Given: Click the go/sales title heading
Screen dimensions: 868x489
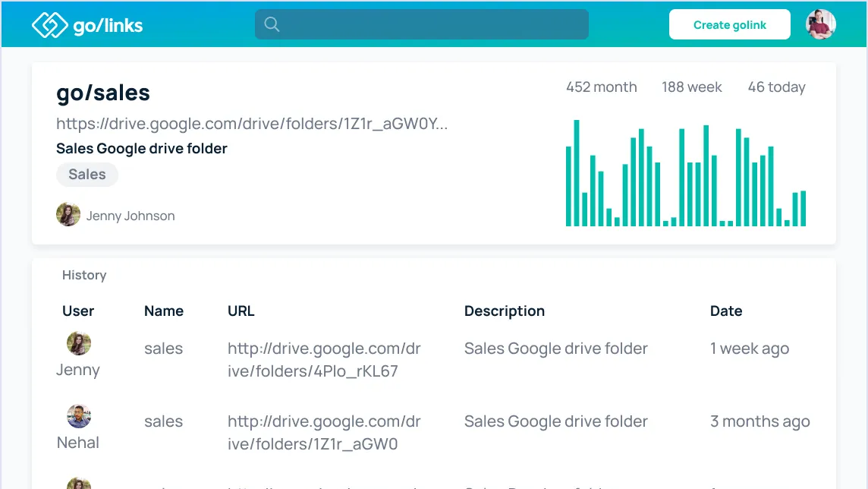Looking at the screenshot, I should (103, 93).
